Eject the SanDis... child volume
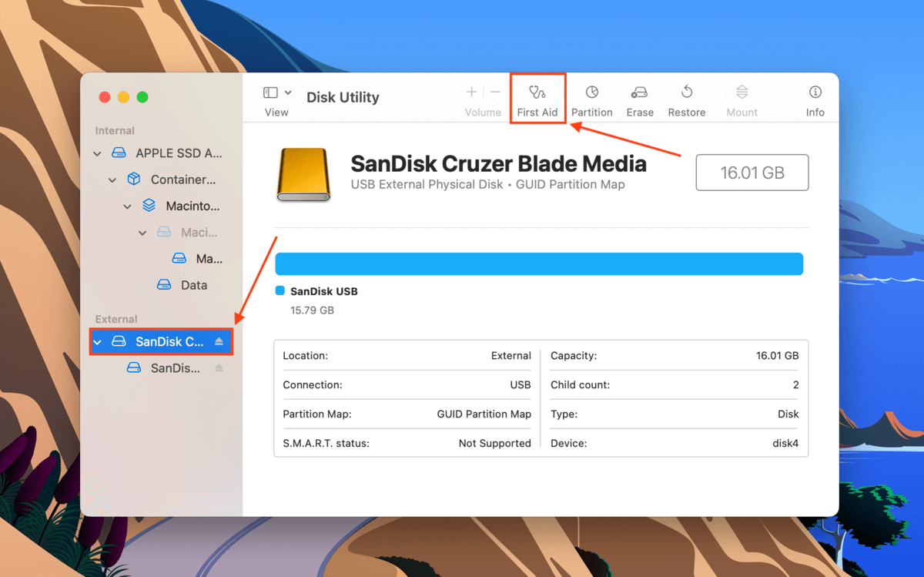 (x=219, y=368)
